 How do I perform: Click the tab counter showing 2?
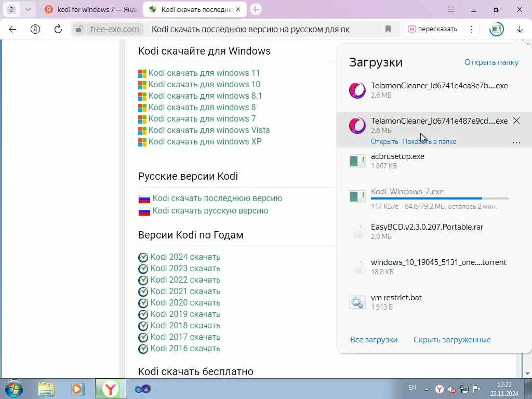(11, 9)
